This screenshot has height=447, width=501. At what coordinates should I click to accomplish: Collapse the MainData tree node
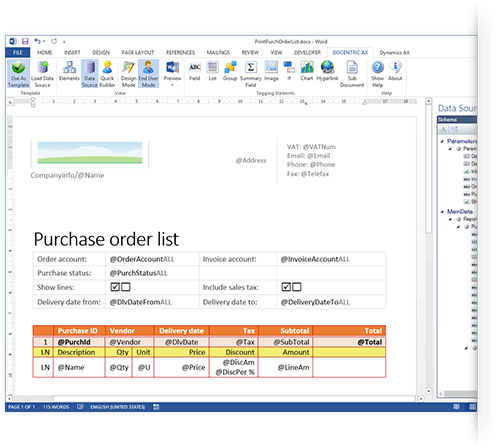click(x=442, y=212)
